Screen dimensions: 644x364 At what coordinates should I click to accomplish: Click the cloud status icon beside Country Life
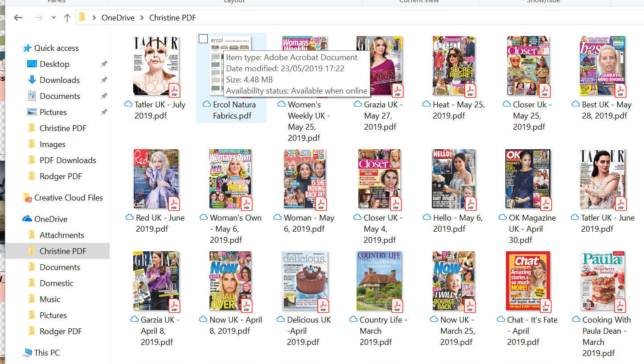[x=353, y=319]
